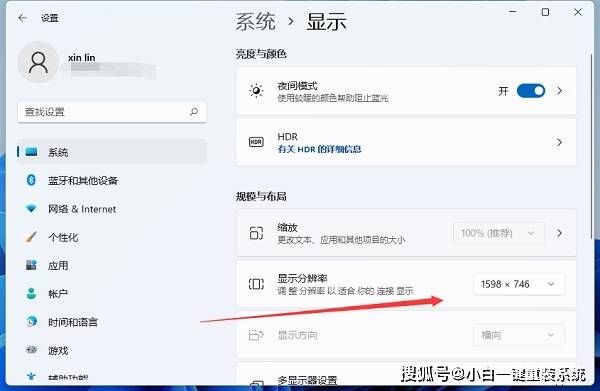Open 帐户 in sidebar
The width and height of the screenshot is (600, 391).
tap(112, 294)
